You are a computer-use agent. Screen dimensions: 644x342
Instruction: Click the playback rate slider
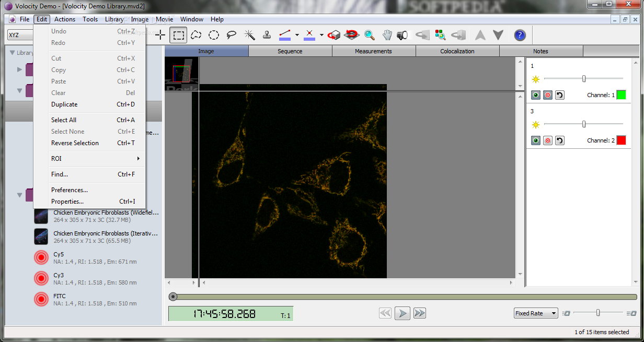coord(598,313)
